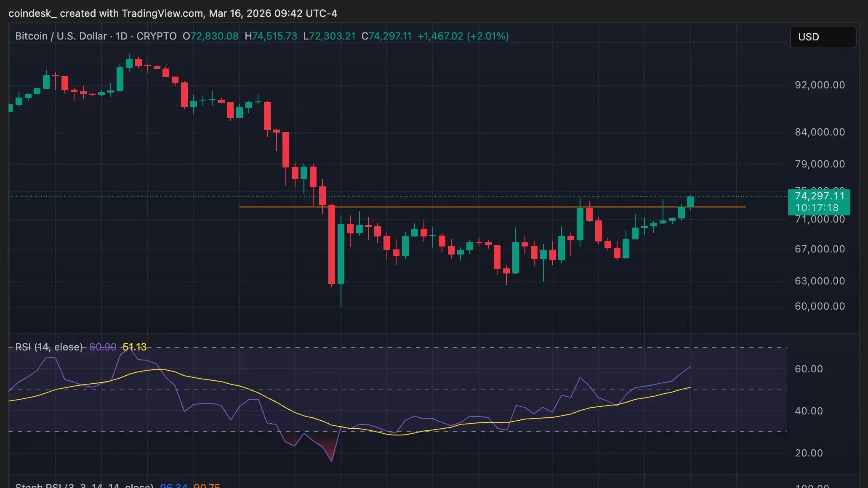868x488 pixels.
Task: Click the 92,000.00 level on the price scale
Action: (819, 85)
